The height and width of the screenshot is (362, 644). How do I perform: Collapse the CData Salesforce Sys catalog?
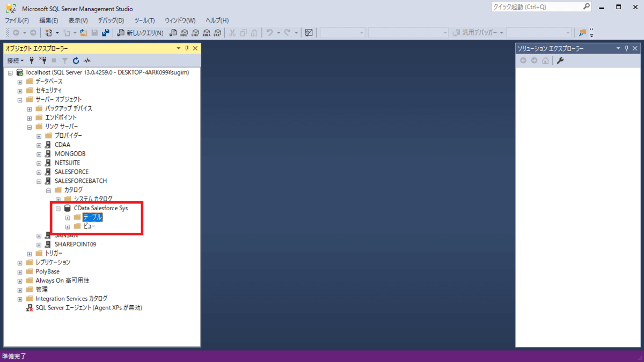tap(58, 209)
